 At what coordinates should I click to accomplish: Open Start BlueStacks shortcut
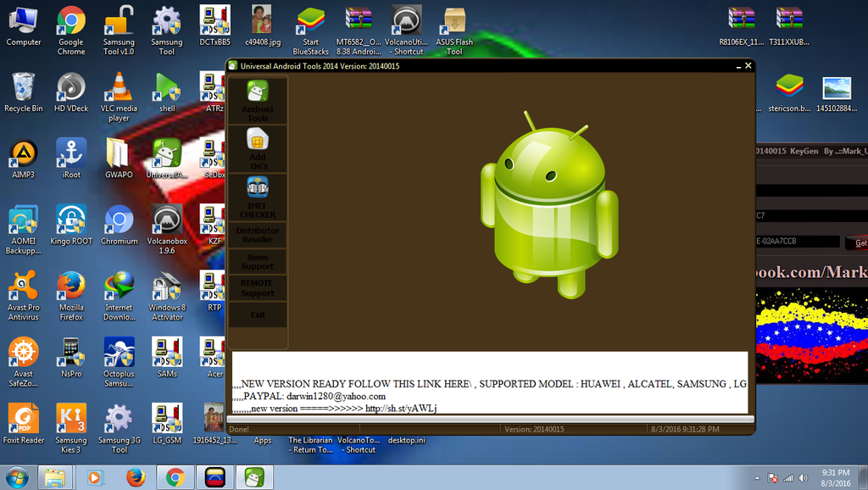pos(310,31)
